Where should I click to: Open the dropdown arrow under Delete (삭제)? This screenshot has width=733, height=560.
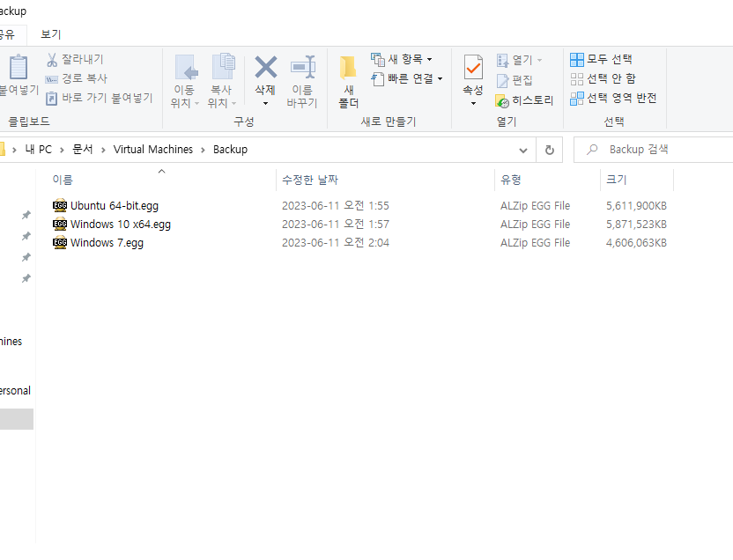265,103
